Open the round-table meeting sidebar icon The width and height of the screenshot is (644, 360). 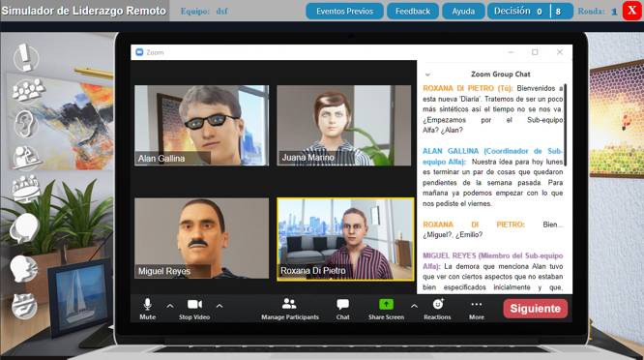tap(26, 189)
